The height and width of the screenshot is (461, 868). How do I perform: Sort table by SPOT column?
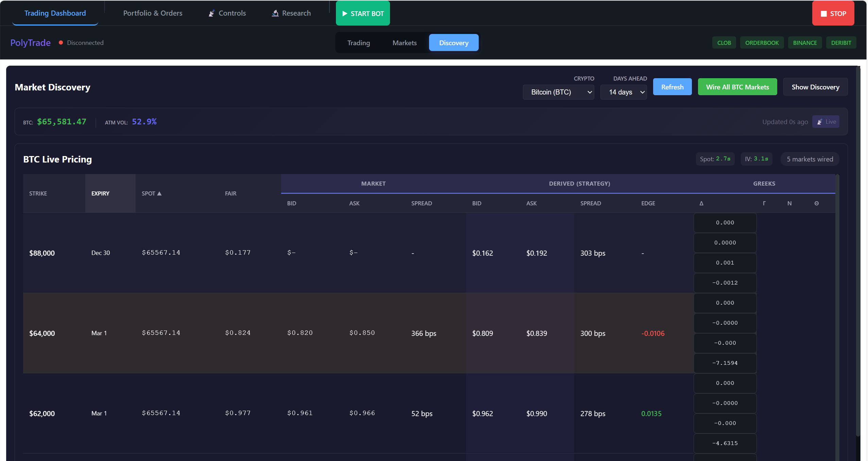pos(177,193)
